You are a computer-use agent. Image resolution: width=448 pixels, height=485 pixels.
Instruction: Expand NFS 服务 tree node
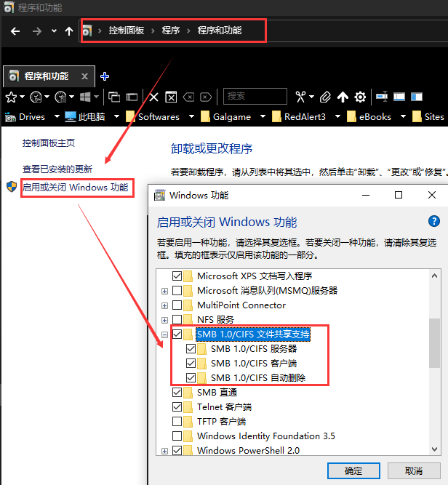164,320
